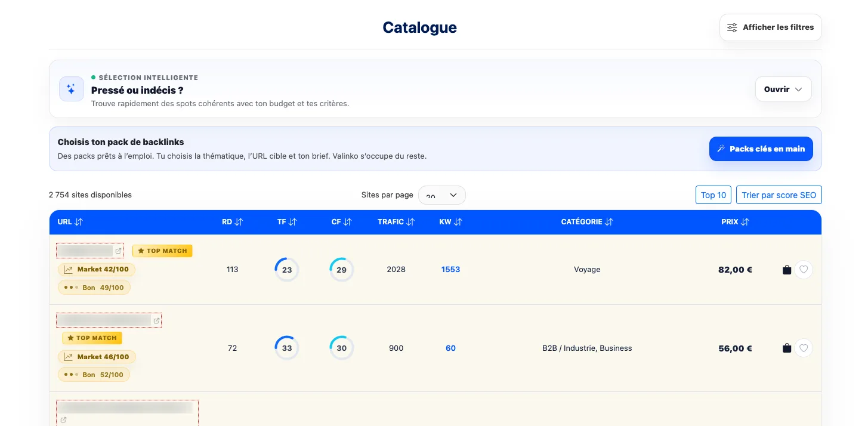Click Afficher les filtres button

(771, 27)
